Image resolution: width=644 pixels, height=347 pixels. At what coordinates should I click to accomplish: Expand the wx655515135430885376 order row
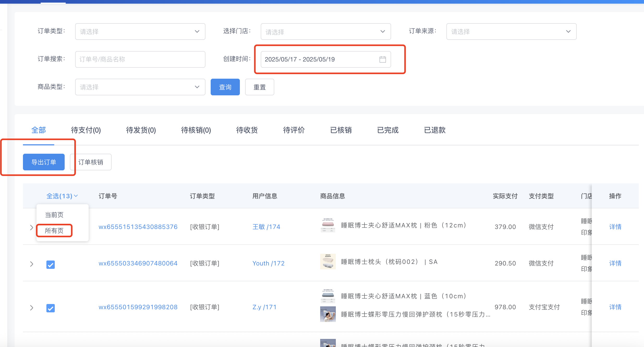click(x=32, y=227)
